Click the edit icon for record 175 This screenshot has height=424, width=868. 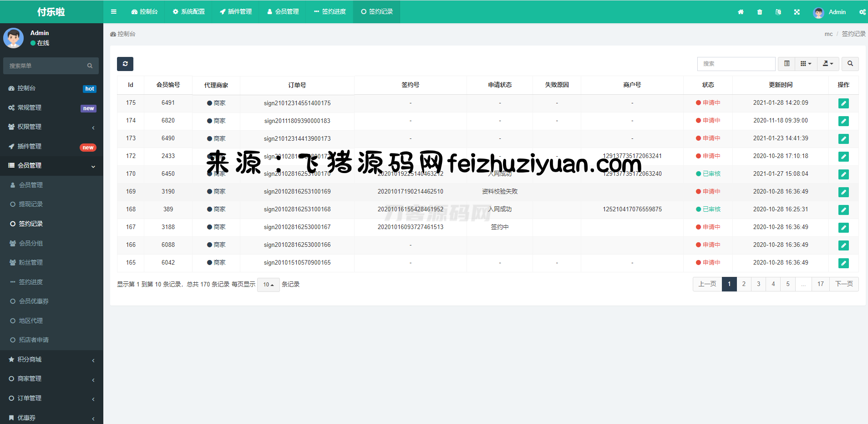point(843,103)
